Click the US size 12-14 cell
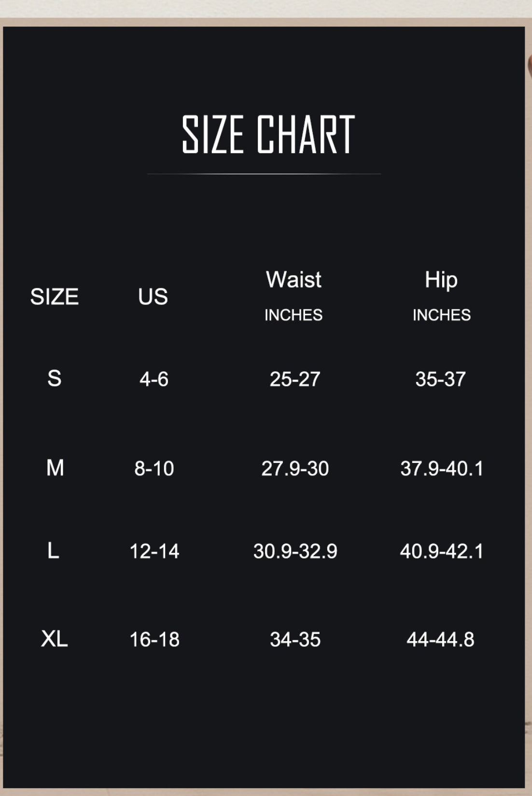The image size is (532, 796). point(154,551)
